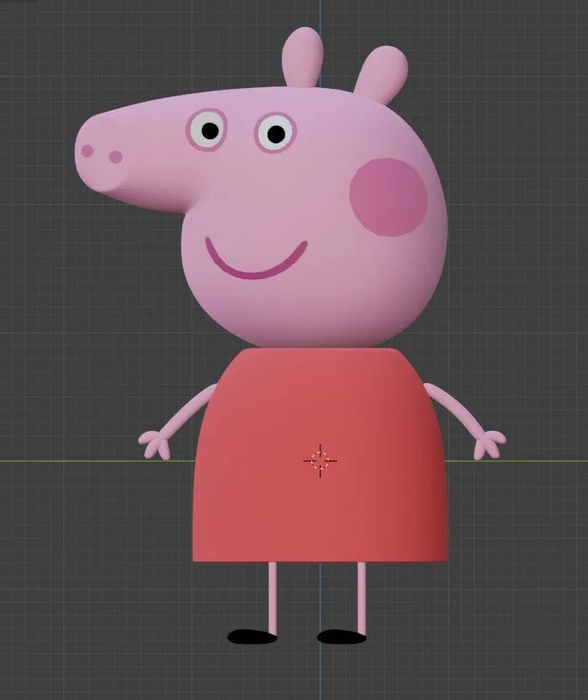Screen dimensions: 588x700
Task: Select the dark pink cheek circle
Action: click(388, 197)
